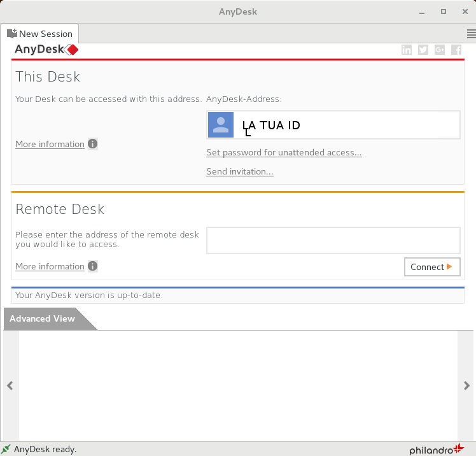
Task: Click the LinkedIn share icon
Action: tap(407, 50)
